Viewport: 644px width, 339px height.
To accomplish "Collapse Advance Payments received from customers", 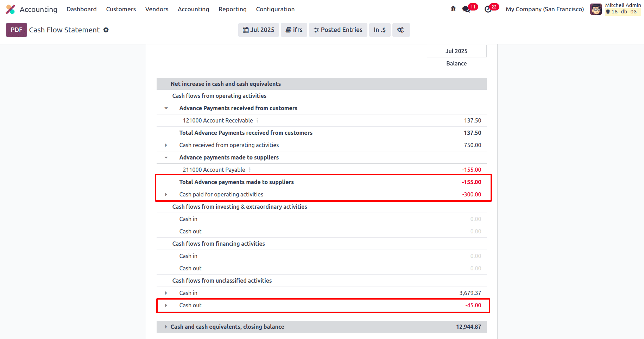I will pos(166,108).
